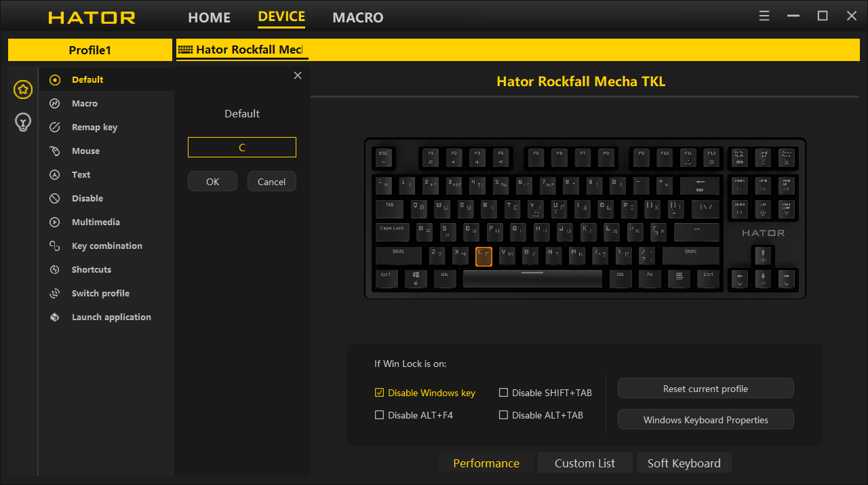Image resolution: width=868 pixels, height=485 pixels.
Task: Select the Tab key on keyboard
Action: pyautogui.click(x=389, y=208)
